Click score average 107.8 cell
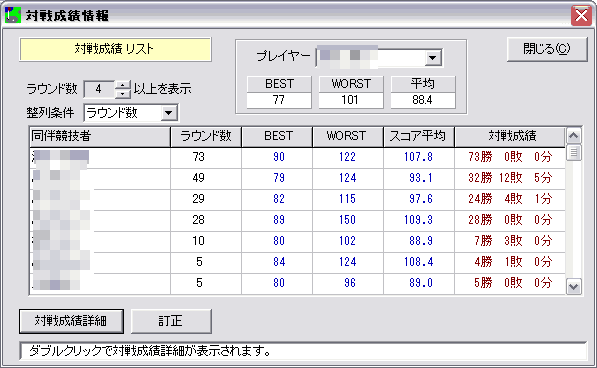Screen dimensions: 597x368 (x=418, y=157)
